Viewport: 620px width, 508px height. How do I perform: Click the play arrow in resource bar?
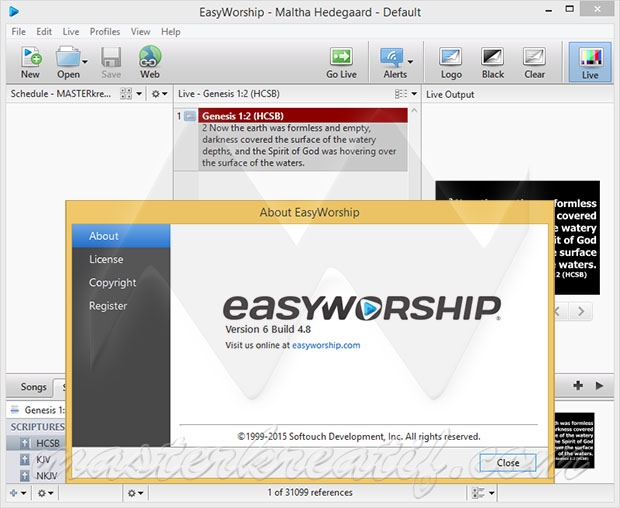[x=599, y=385]
